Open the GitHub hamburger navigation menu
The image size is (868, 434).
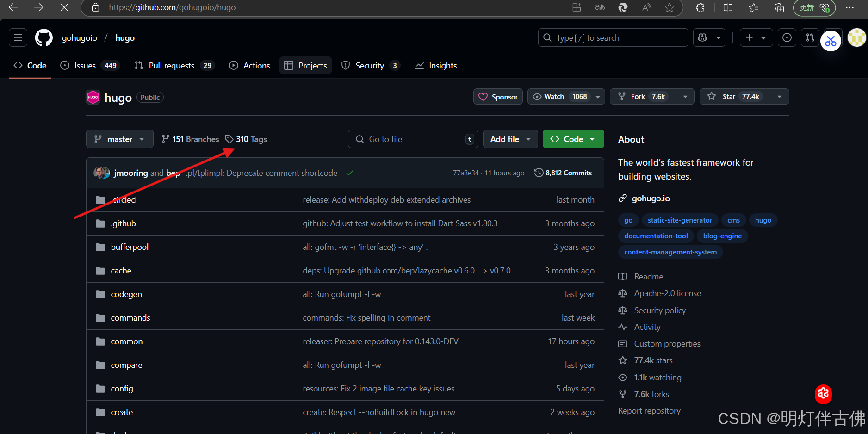[18, 37]
